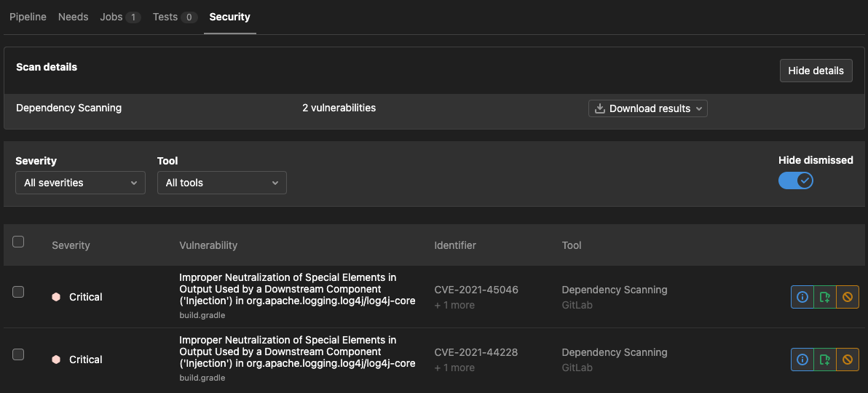Dismiss the CVE-2021-44228 vulnerability
This screenshot has width=868, height=393.
click(x=848, y=360)
